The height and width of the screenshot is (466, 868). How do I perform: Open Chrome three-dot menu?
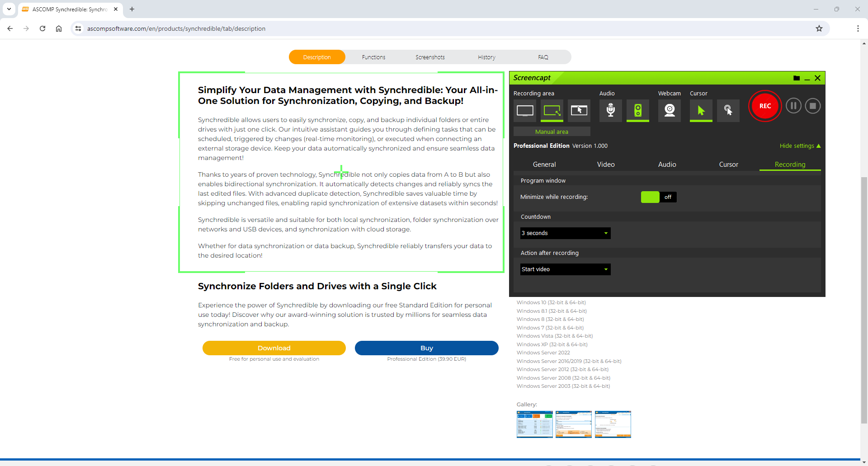click(858, 28)
